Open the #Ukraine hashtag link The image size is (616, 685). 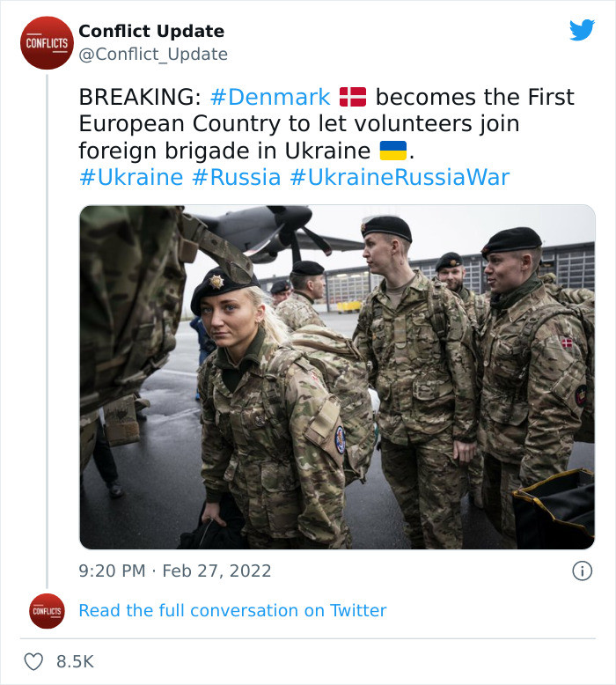coord(130,177)
